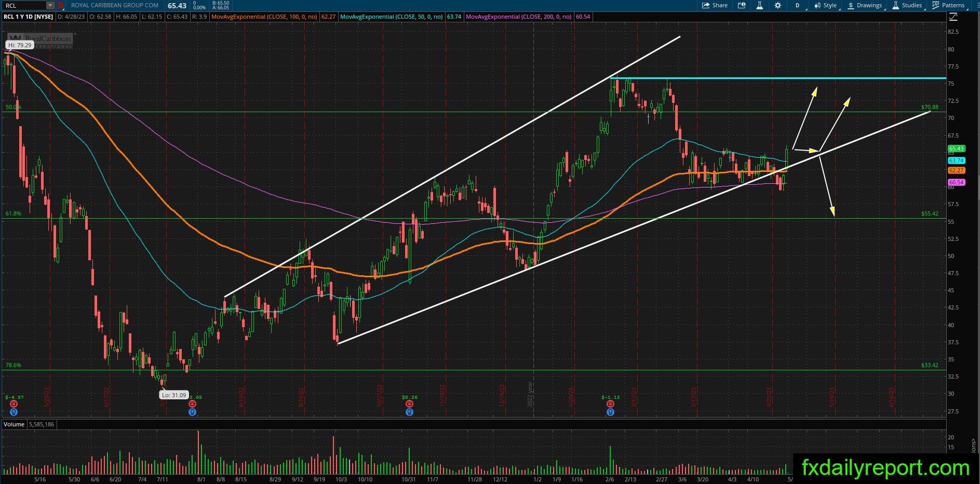Screen dimensions: 980x484
Task: Click the last price 65.43 in the header
Action: (177, 6)
